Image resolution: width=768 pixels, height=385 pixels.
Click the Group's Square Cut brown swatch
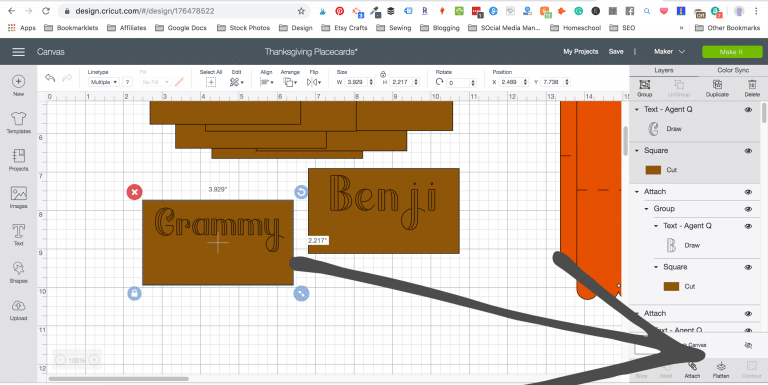[x=671, y=287]
